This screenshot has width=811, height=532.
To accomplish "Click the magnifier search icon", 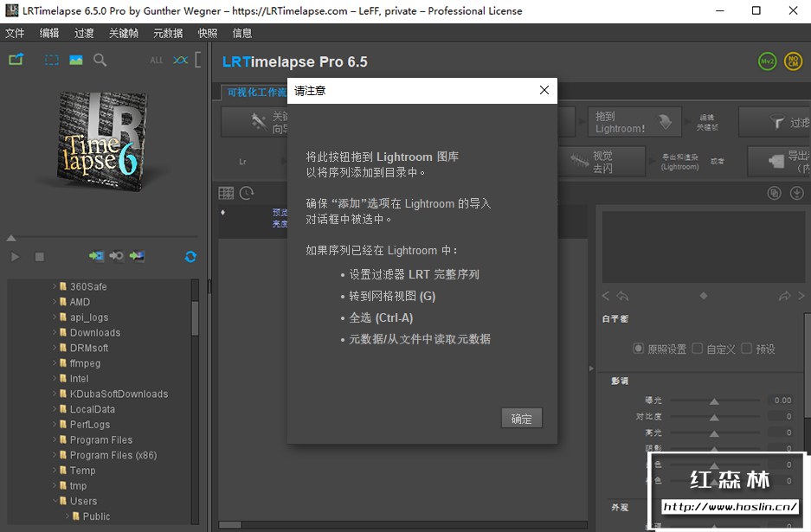I will click(x=100, y=60).
